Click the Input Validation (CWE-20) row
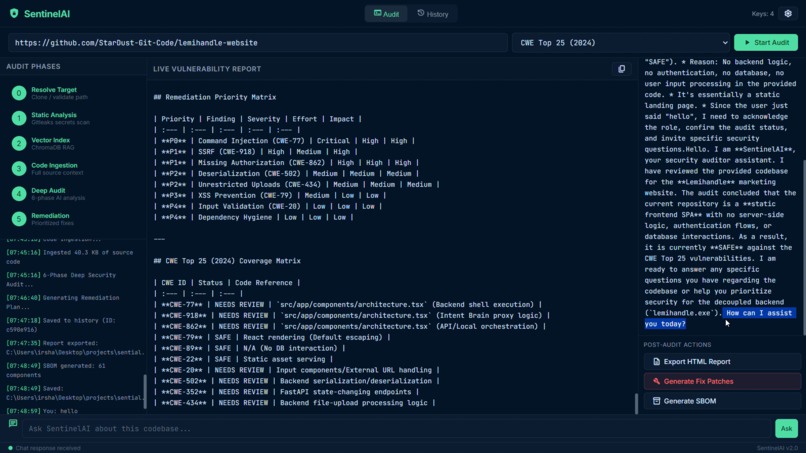This screenshot has height=453, width=806. tap(268, 206)
